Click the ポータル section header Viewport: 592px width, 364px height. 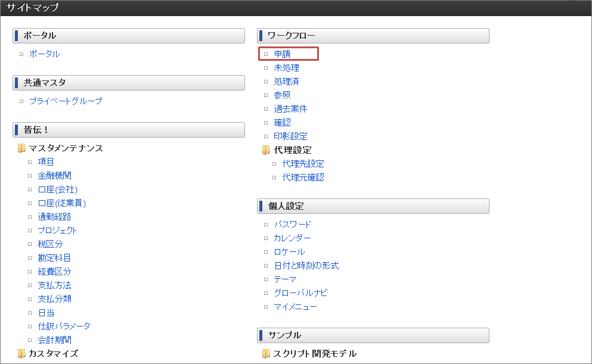[x=129, y=36]
